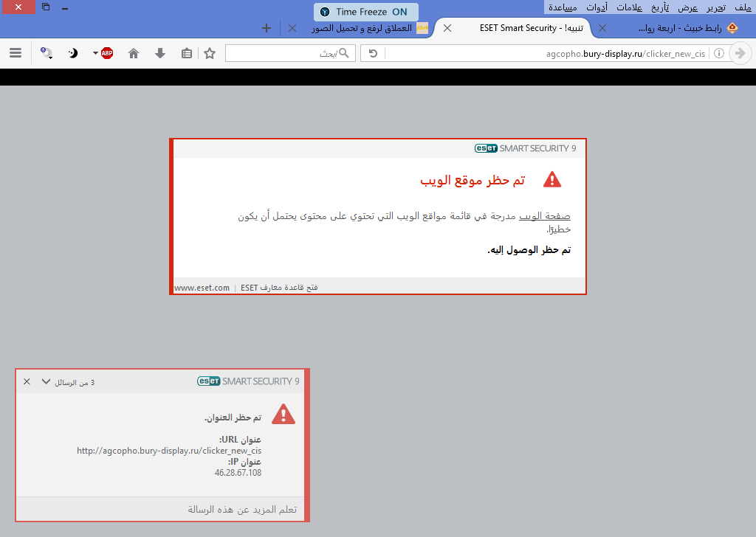Image resolution: width=756 pixels, height=537 pixels.
Task: Expand the Adblock Plus dropdown arrow
Action: point(95,53)
